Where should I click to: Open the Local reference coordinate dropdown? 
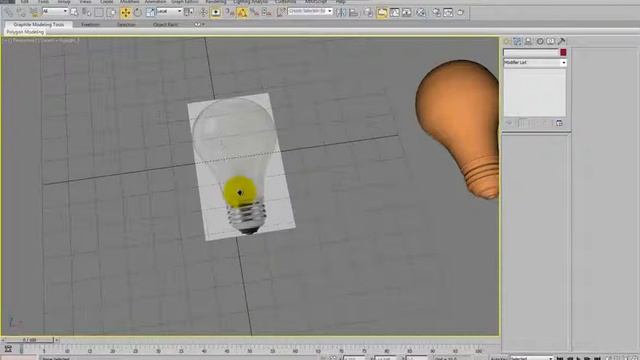(169, 11)
